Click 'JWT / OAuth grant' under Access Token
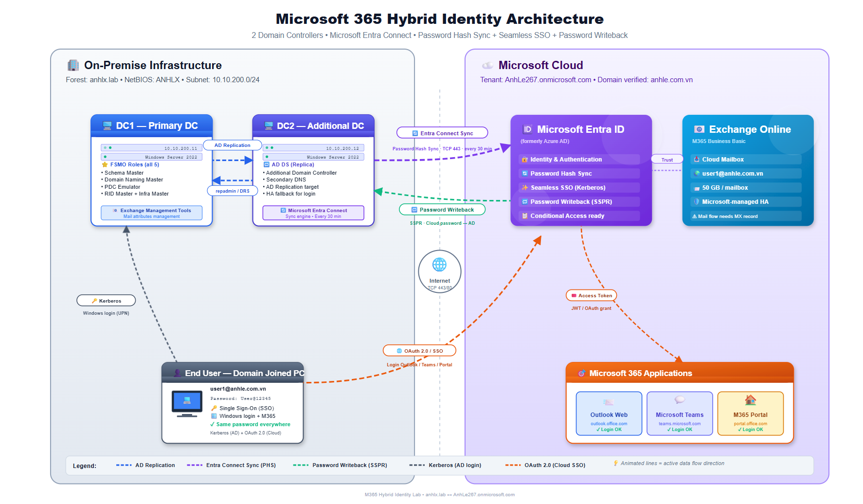This screenshot has width=863, height=504. coord(591,308)
